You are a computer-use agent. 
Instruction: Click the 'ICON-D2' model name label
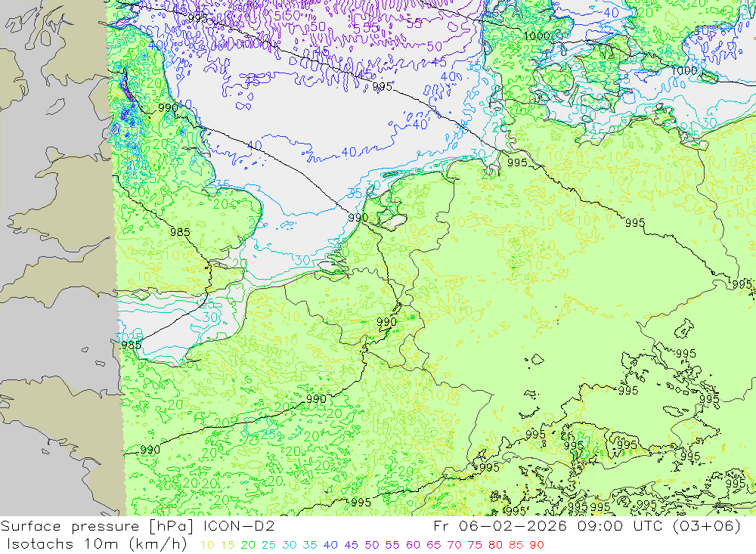click(239, 525)
